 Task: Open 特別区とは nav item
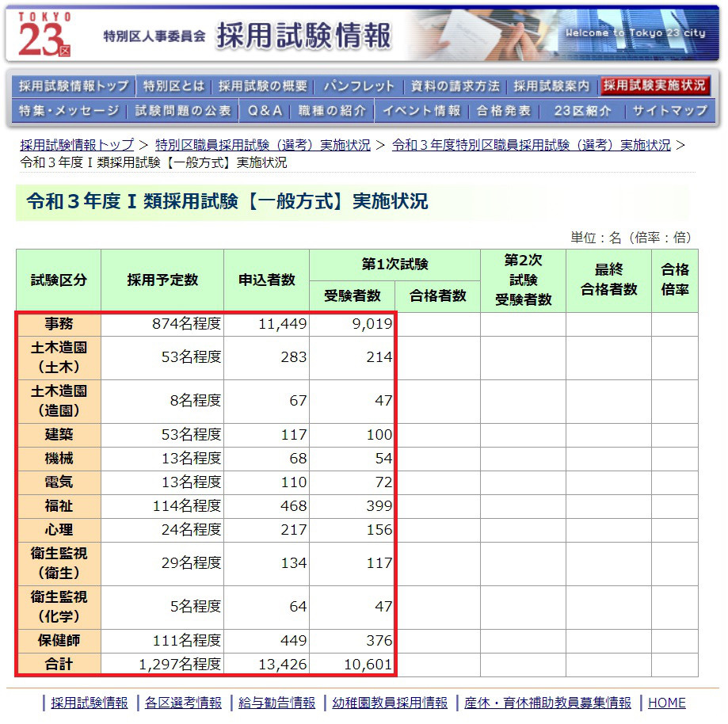click(x=173, y=86)
